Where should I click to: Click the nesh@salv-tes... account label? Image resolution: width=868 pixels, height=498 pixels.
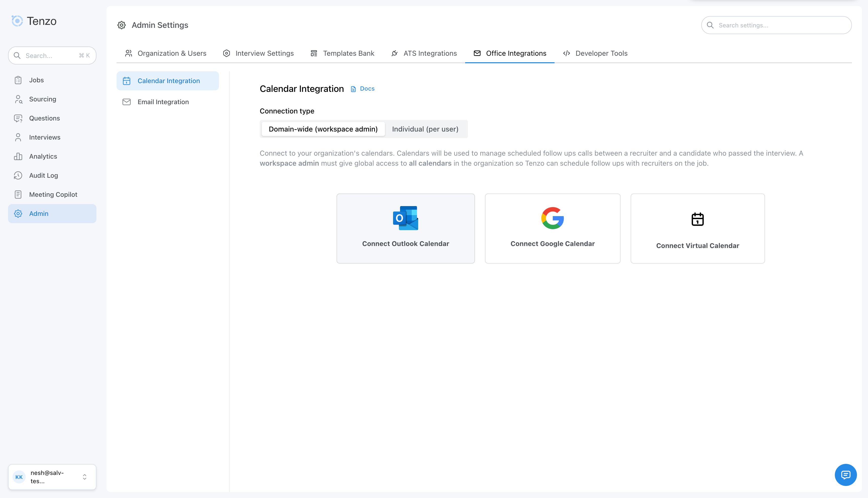coord(47,477)
